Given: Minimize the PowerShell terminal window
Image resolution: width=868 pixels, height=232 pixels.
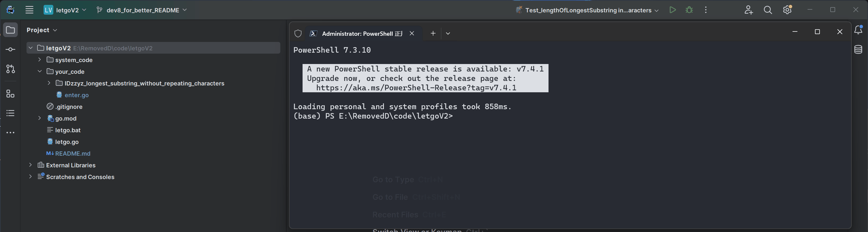Looking at the screenshot, I should (795, 32).
